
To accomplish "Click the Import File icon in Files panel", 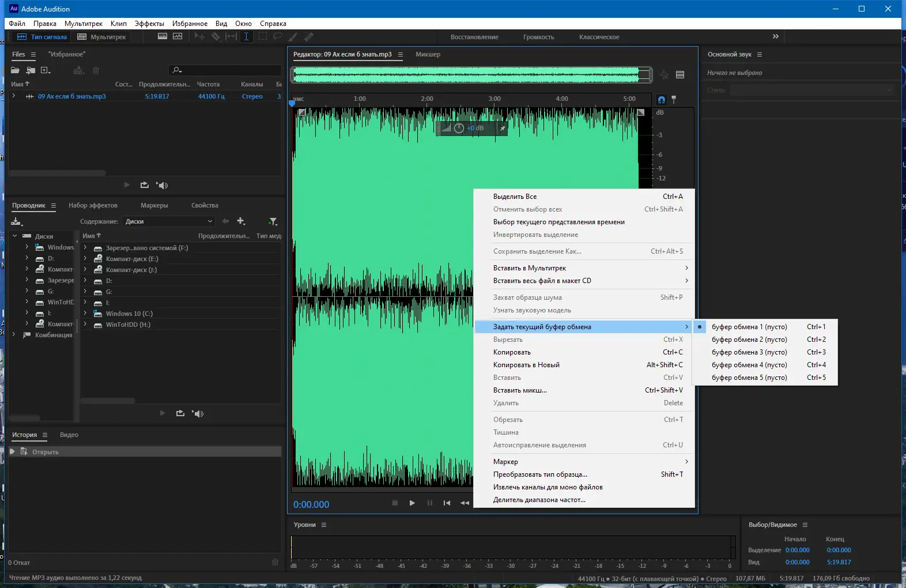I will [x=31, y=70].
